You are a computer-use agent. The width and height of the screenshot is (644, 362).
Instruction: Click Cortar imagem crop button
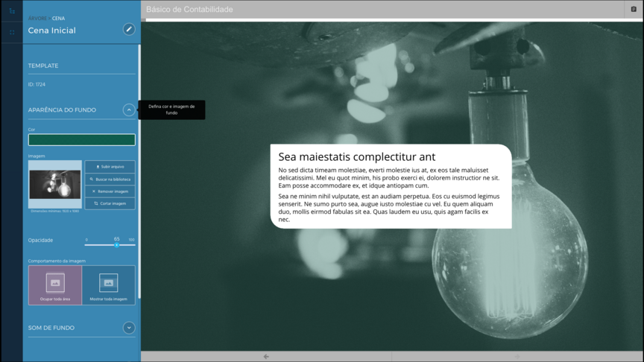tap(110, 203)
